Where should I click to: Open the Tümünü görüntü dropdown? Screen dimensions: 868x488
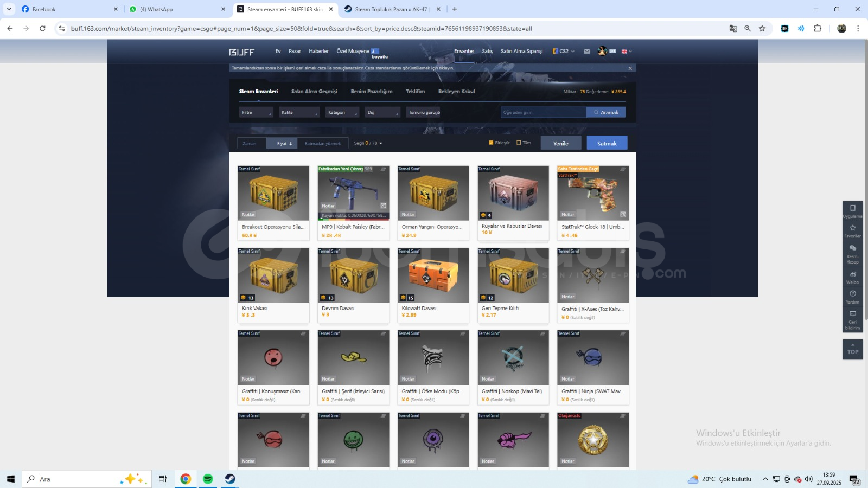[423, 112]
